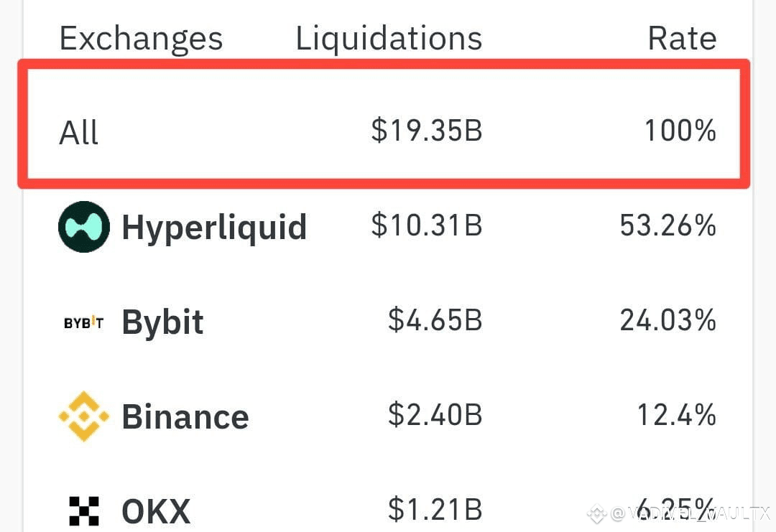776x532 pixels.
Task: Click the Binance diamond logo
Action: [83, 416]
